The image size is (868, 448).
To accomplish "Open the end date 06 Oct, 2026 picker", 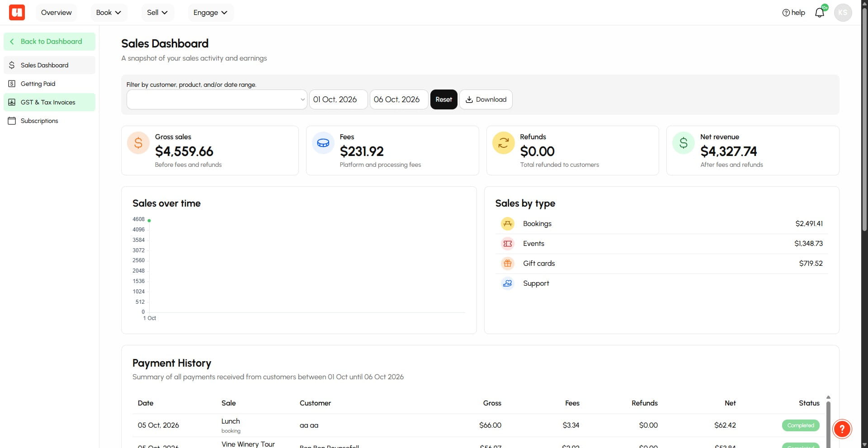I will [399, 99].
